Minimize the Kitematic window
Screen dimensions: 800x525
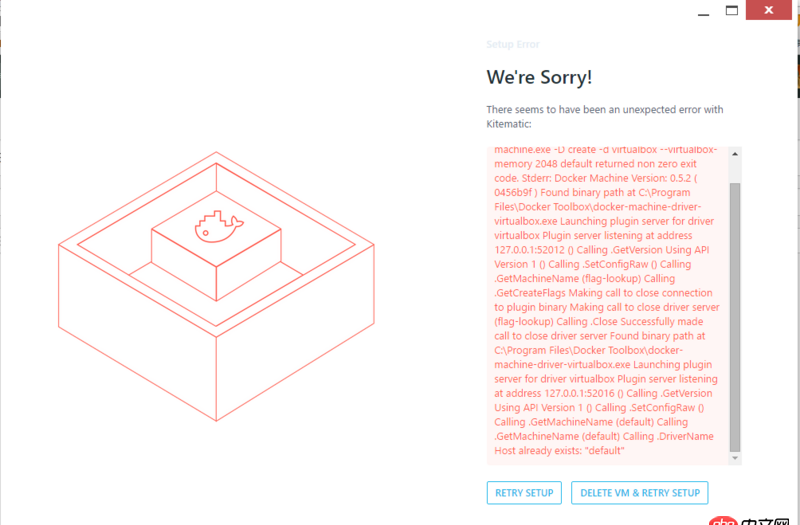[x=704, y=11]
